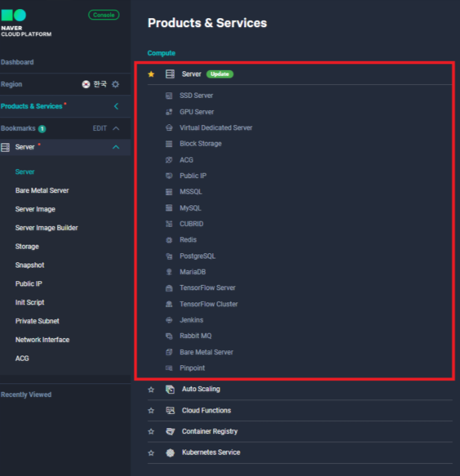Image resolution: width=460 pixels, height=476 pixels.
Task: Bookmark Cloud Functions with its star
Action: pyautogui.click(x=151, y=411)
